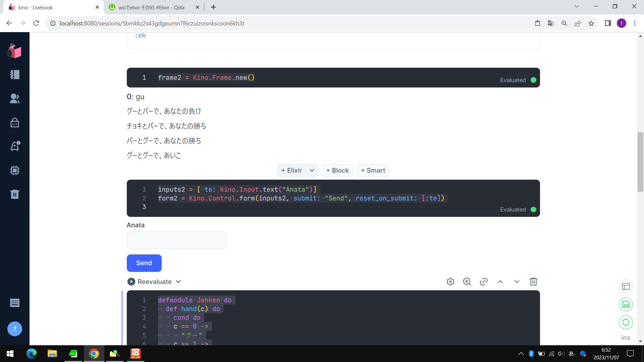The image size is (644, 362).
Task: Toggle the ins editor mode indicator
Action: [x=626, y=338]
